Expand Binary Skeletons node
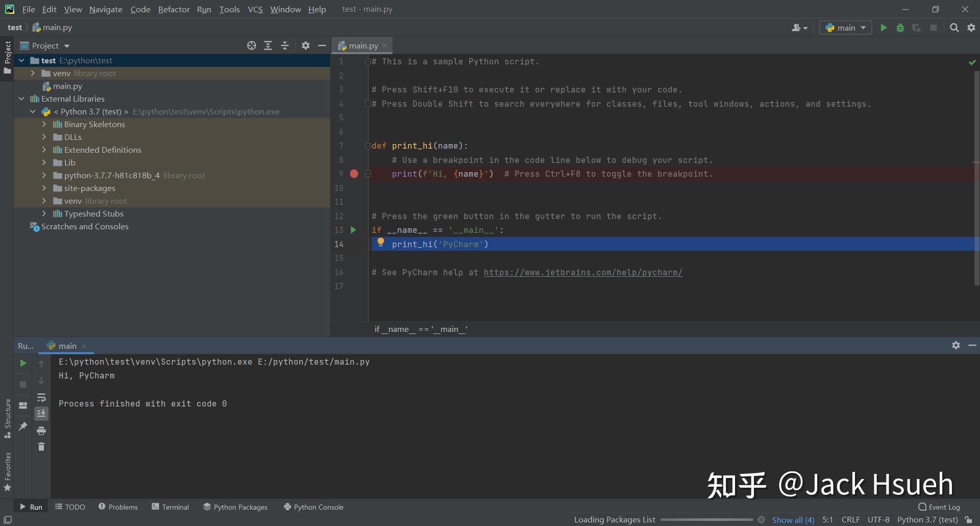980x526 pixels. (44, 124)
